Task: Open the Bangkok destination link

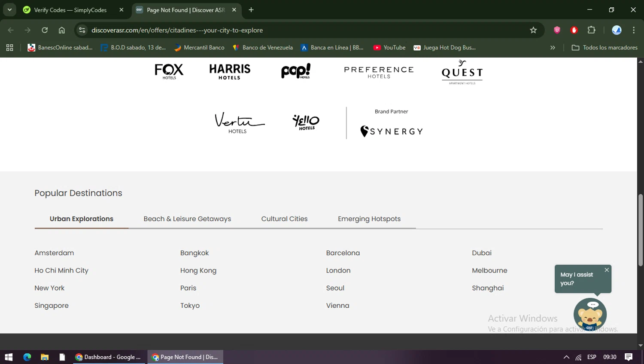Action: (x=194, y=253)
